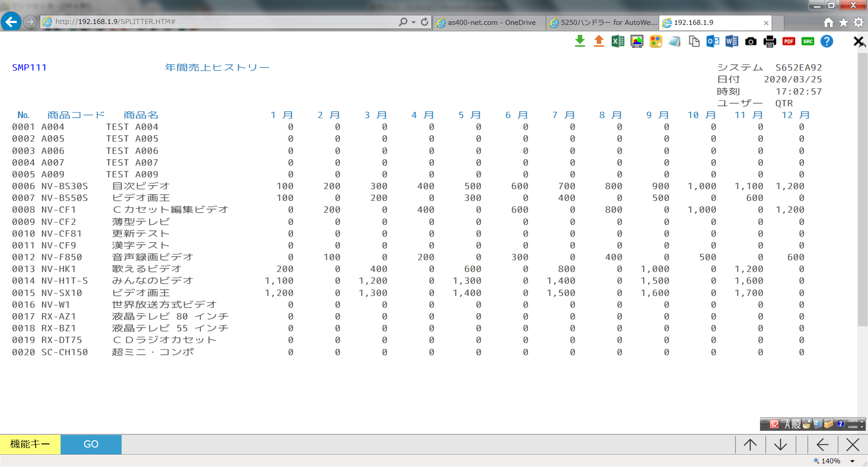The image size is (868, 467).
Task: Export the screen to Excel
Action: [618, 42]
